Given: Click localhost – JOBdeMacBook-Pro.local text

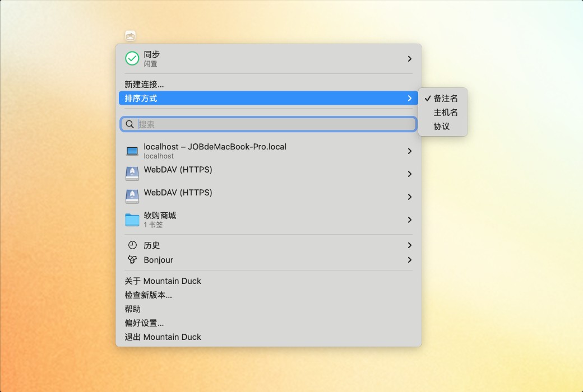Looking at the screenshot, I should [x=215, y=147].
